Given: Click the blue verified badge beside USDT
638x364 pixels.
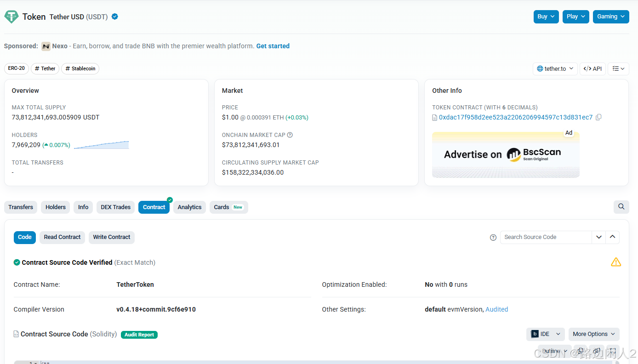Looking at the screenshot, I should tap(115, 17).
